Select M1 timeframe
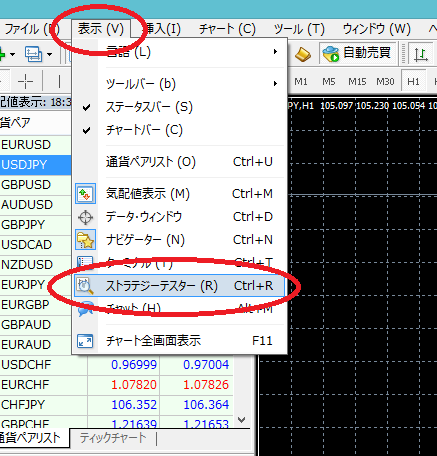Screen dimensions: 437x456 pos(301,82)
